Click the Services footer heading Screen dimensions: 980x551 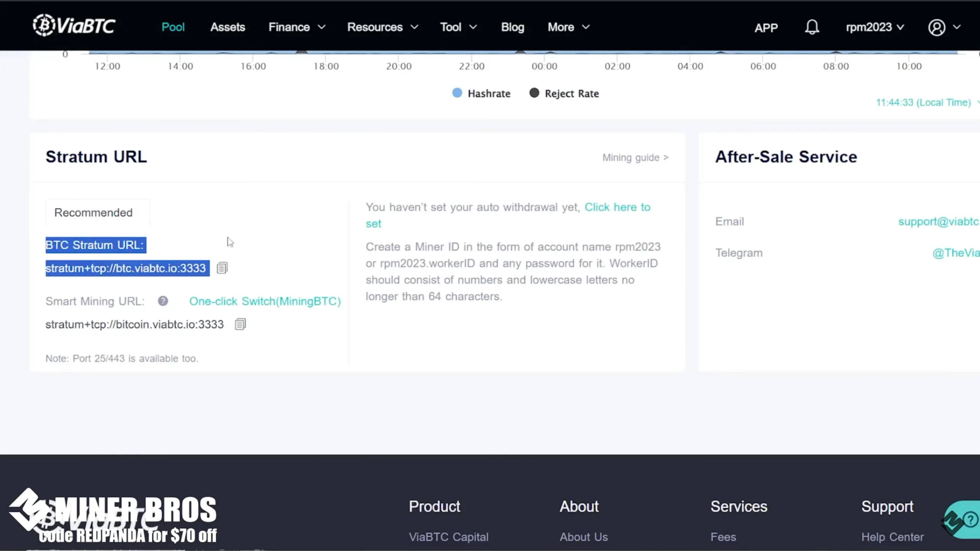(x=739, y=506)
